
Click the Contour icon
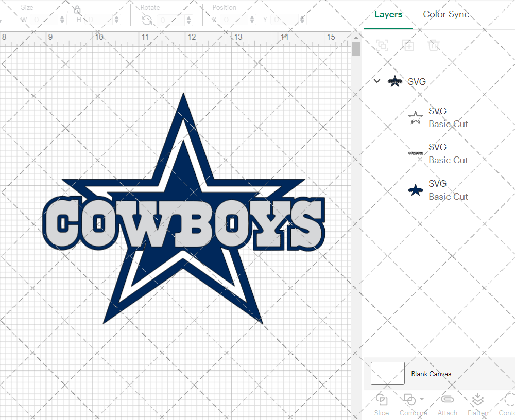coord(509,399)
